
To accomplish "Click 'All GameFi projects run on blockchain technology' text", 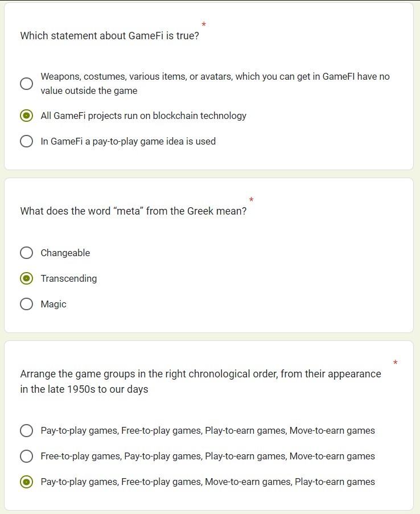I will 143,116.
